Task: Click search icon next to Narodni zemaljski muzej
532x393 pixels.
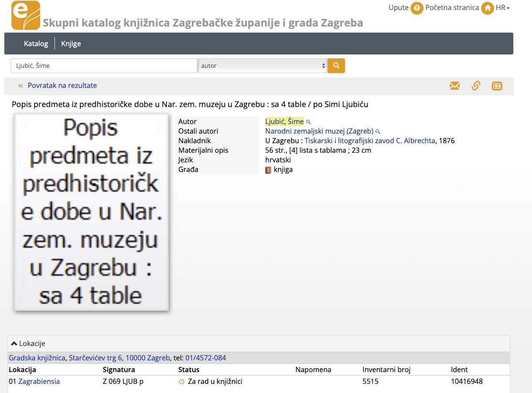Action: click(378, 131)
